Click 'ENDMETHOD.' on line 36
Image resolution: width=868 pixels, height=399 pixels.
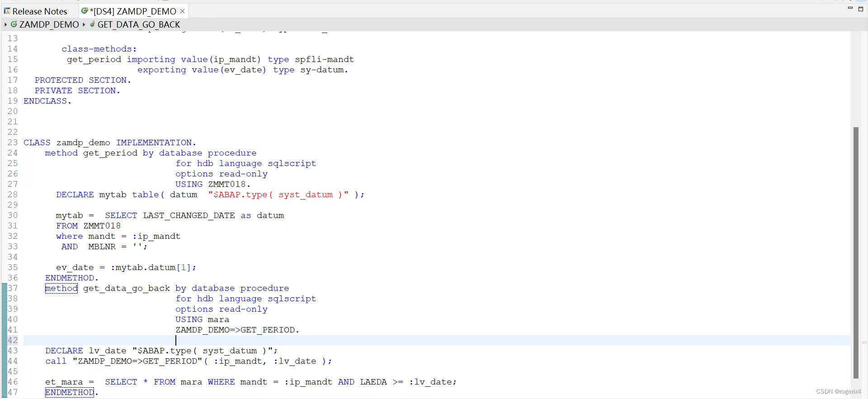pos(72,278)
